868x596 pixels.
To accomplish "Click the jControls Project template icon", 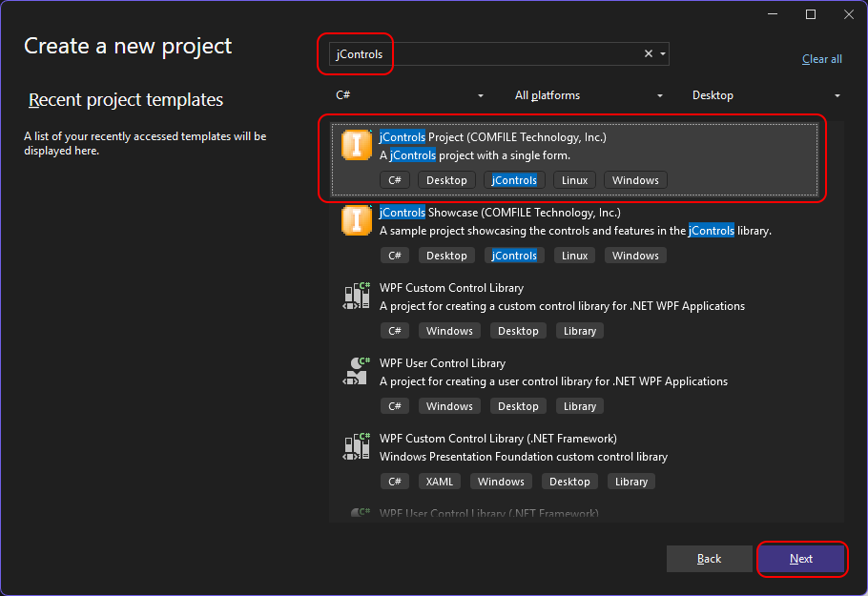I will point(356,145).
